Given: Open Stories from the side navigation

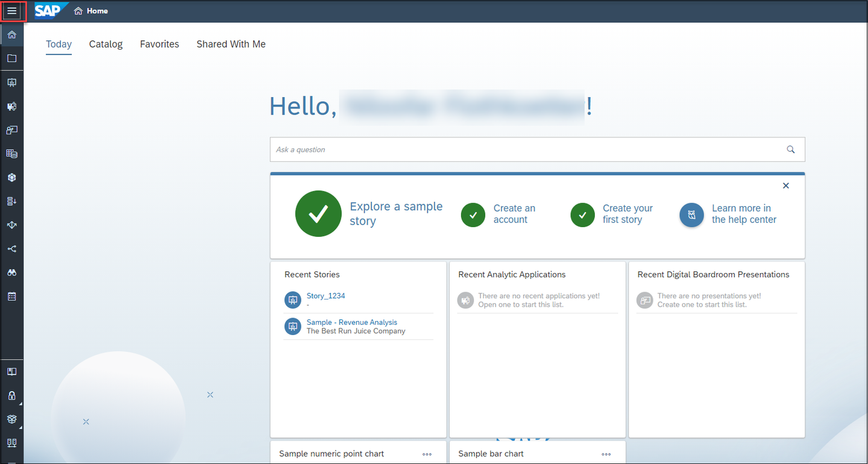Looking at the screenshot, I should tap(11, 83).
